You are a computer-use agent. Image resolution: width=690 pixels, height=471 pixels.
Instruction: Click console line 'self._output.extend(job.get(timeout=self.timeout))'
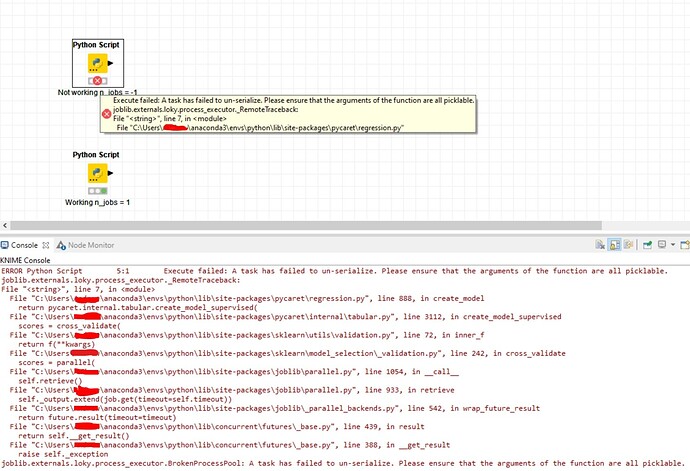coord(125,399)
